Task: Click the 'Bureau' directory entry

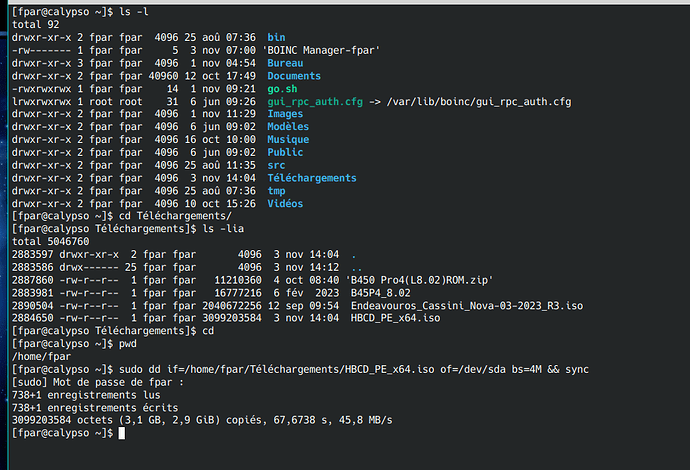Action: [285, 63]
